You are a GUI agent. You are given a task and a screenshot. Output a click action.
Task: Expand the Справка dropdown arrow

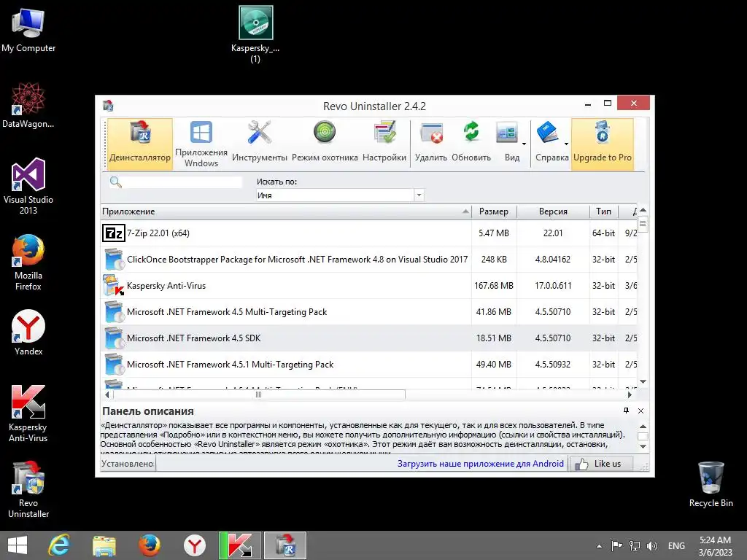[x=566, y=144]
